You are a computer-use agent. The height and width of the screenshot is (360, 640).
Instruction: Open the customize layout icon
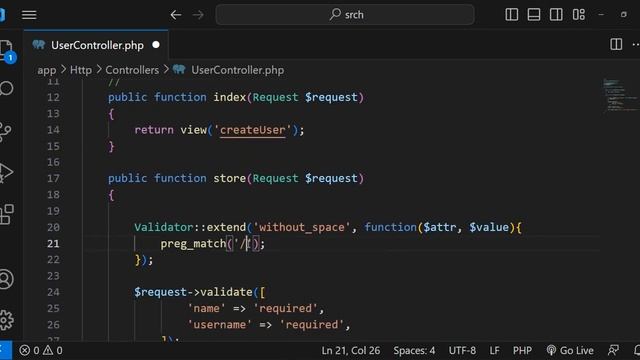[579, 15]
